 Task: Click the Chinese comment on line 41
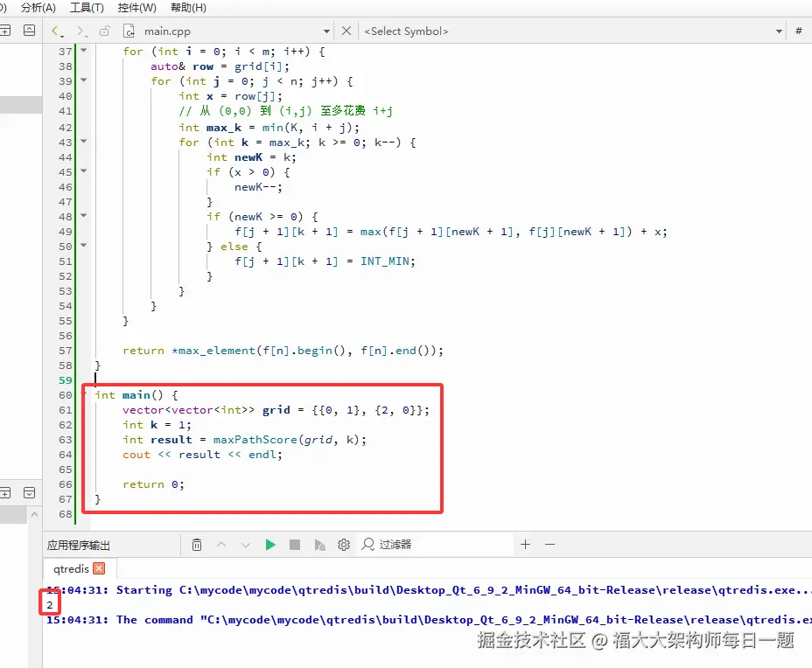pyautogui.click(x=286, y=111)
